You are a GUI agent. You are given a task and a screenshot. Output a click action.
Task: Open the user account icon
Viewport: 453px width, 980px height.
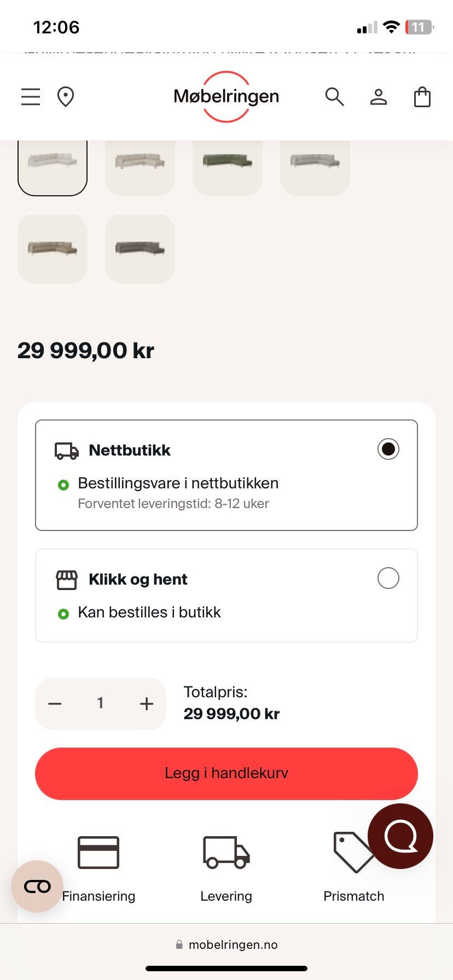pos(378,97)
